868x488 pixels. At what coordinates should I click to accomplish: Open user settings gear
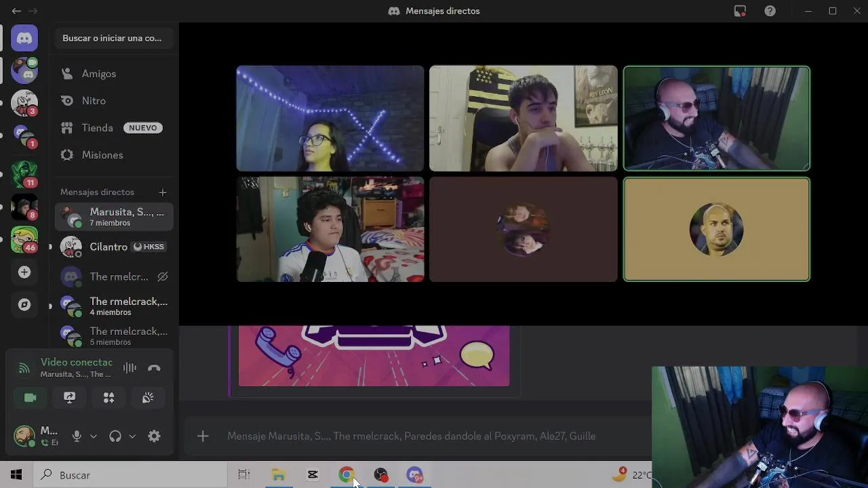(x=154, y=436)
